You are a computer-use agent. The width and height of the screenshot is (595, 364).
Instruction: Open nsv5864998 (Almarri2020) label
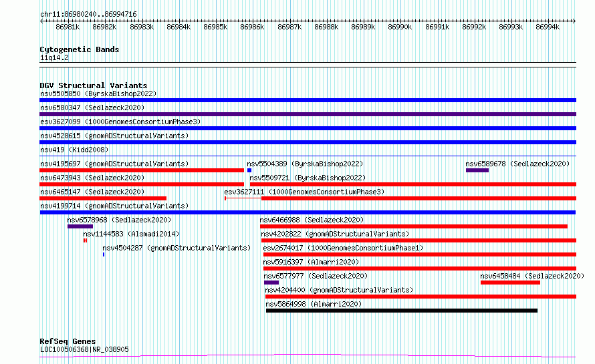click(314, 304)
